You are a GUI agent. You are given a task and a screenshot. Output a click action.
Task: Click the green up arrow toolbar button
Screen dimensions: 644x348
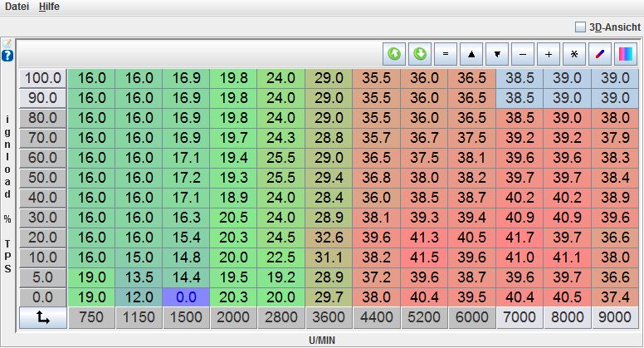click(394, 54)
